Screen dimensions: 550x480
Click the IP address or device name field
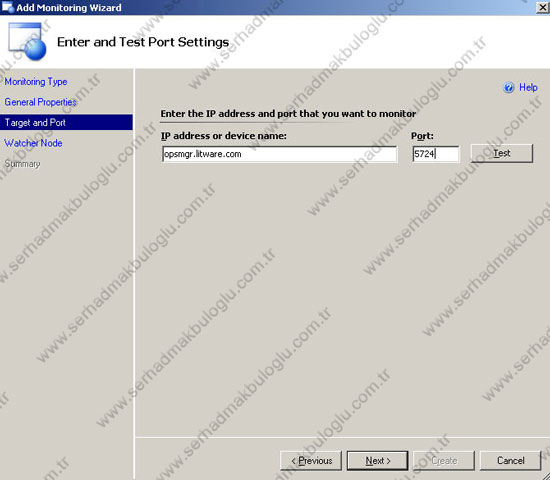click(280, 154)
